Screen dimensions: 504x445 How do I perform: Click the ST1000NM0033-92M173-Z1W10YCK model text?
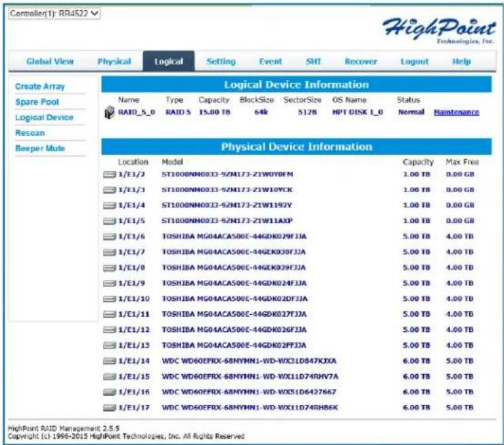tap(227, 189)
